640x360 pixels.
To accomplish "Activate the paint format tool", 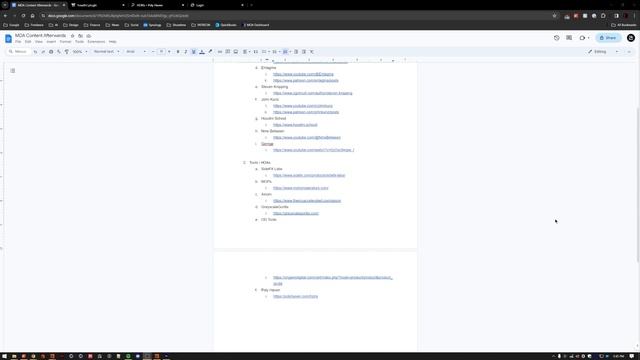I will click(x=67, y=52).
